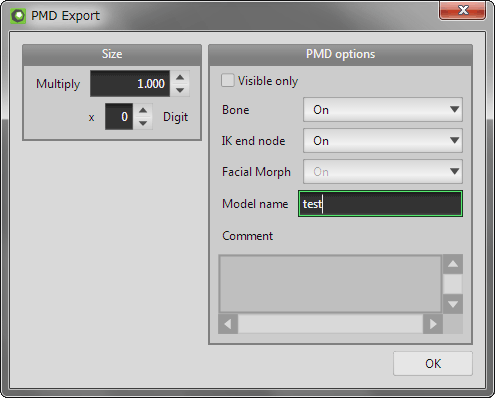This screenshot has width=495, height=398.
Task: Increase the Multiply value with up arrow
Action: tap(180, 77)
